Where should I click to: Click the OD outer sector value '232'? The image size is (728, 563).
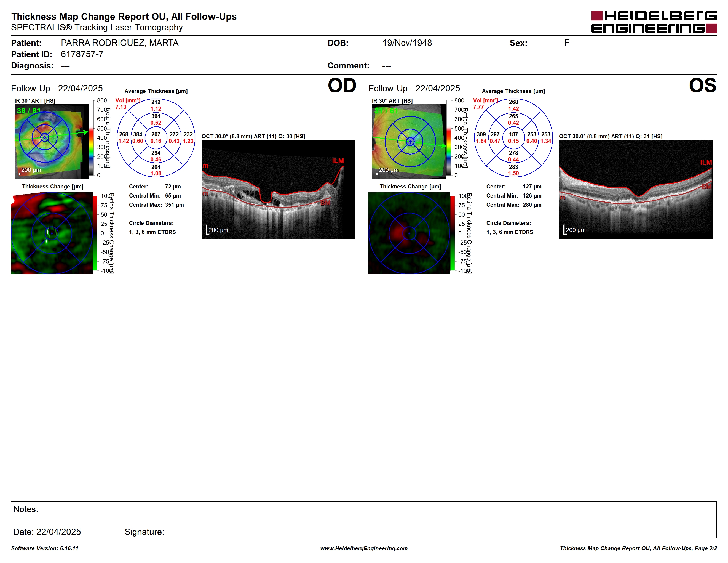(x=188, y=134)
